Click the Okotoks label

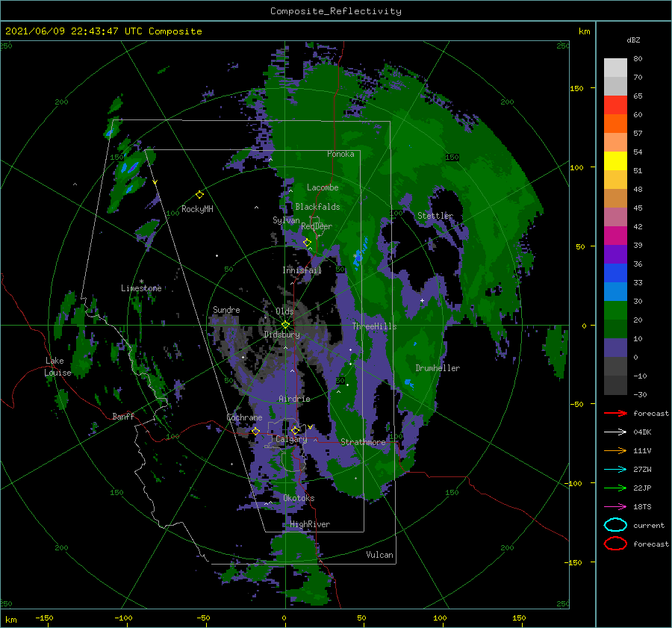(299, 498)
